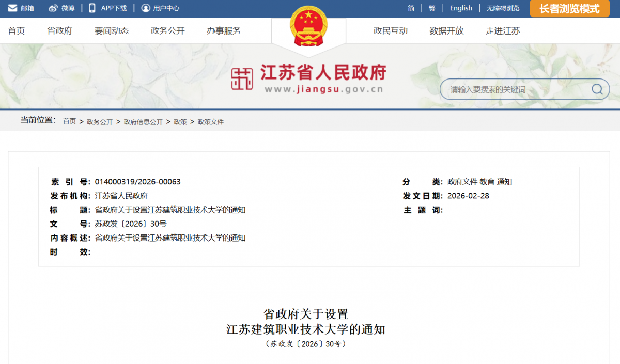Open the 政务公开 navigation item
This screenshot has height=364, width=620.
coord(167,31)
